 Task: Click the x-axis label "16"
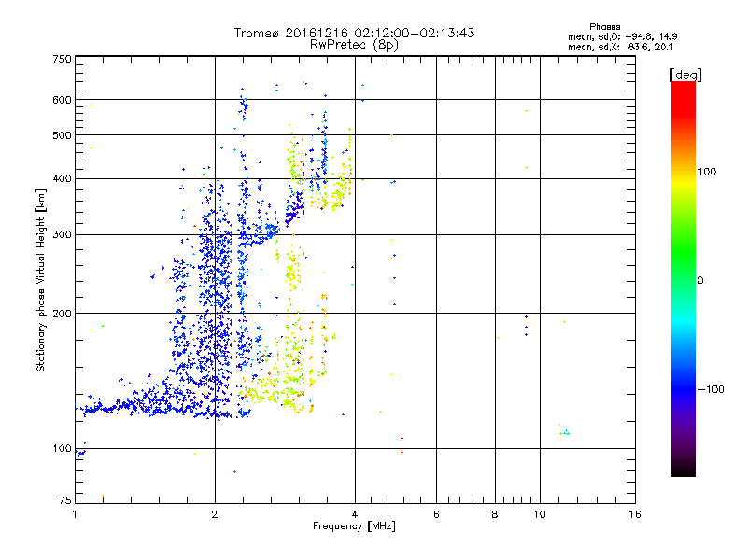(635, 514)
